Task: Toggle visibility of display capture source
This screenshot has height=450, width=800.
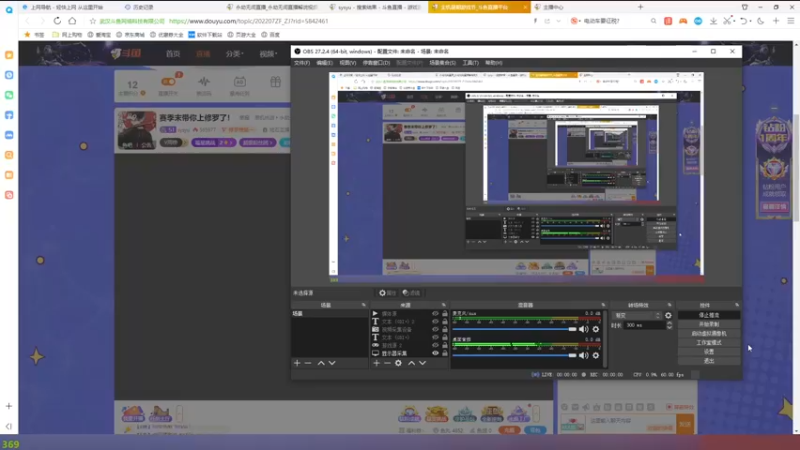Action: tap(435, 353)
